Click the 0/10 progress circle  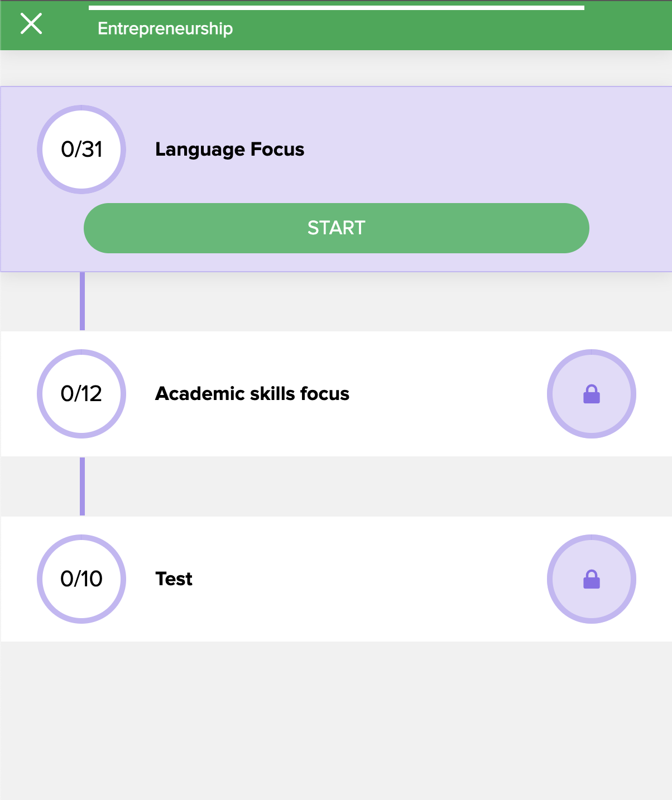(x=81, y=579)
